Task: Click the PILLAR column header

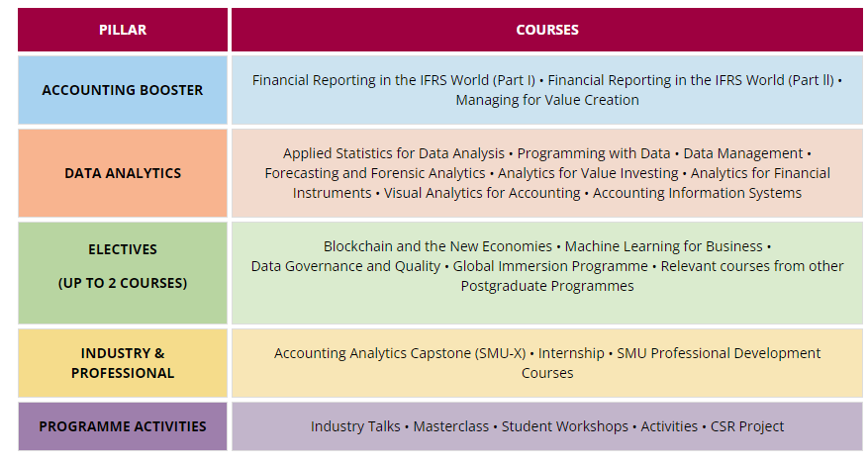Action: coord(123,30)
